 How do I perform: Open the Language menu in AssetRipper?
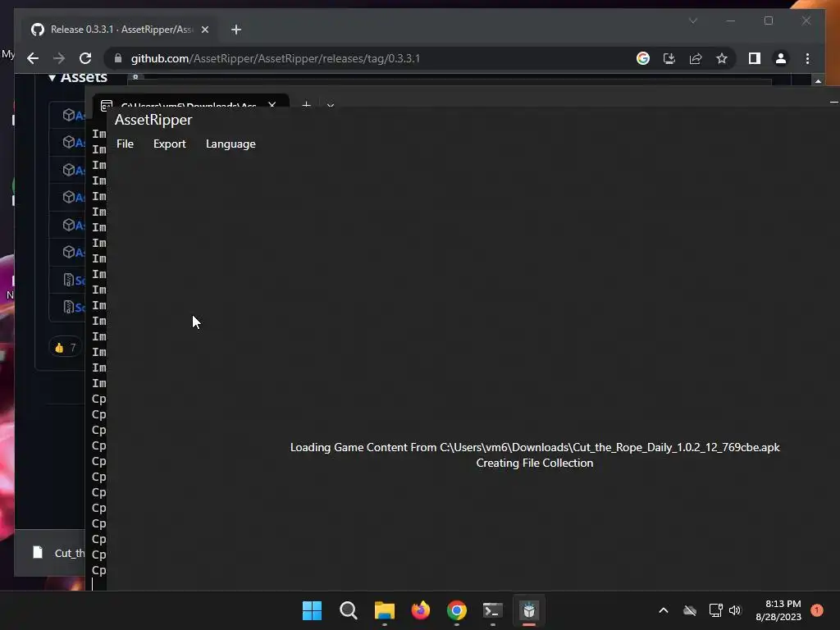pos(231,144)
